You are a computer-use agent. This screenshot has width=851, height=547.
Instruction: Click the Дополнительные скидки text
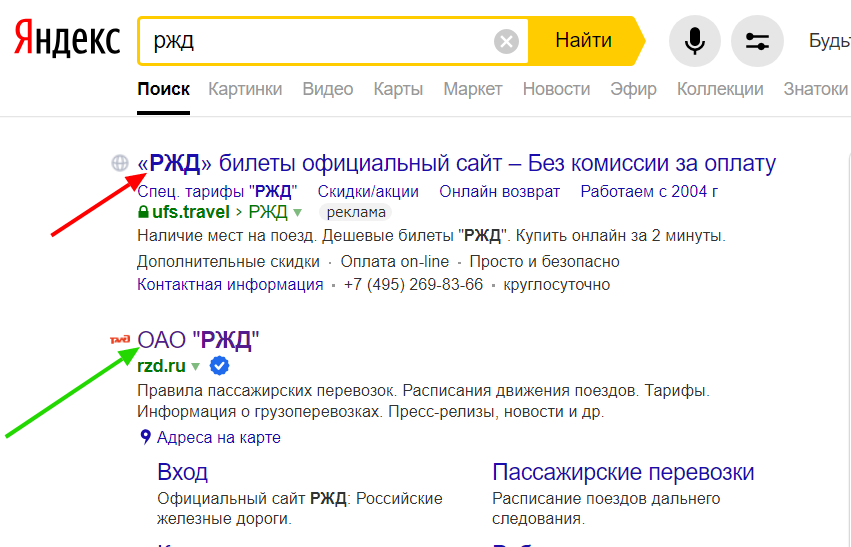click(228, 262)
